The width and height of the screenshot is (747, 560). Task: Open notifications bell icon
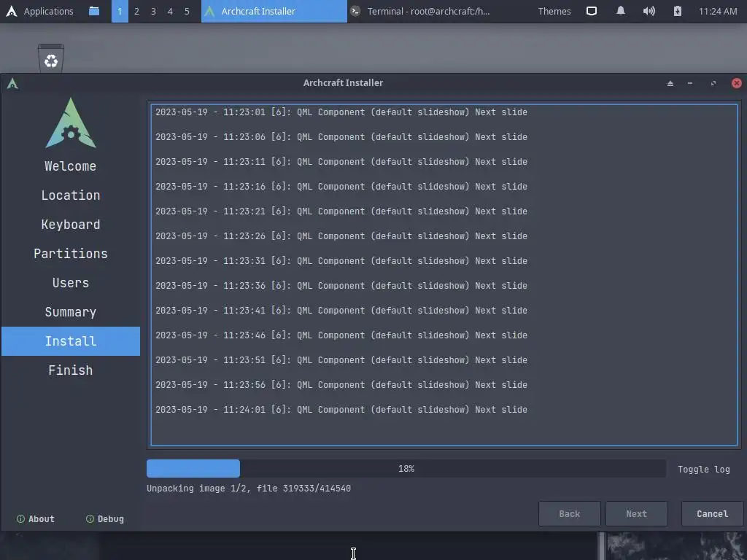pos(620,11)
